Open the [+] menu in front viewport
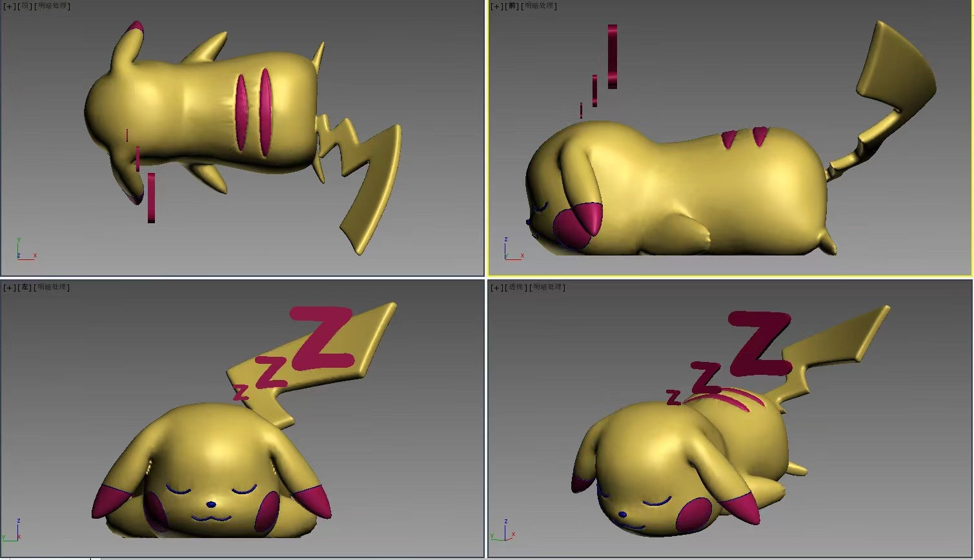 496,6
